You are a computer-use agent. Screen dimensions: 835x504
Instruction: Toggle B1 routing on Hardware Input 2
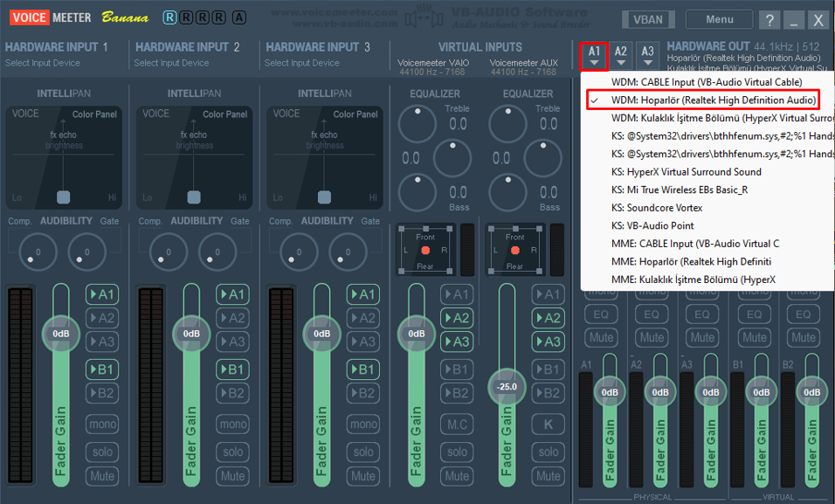click(x=232, y=369)
